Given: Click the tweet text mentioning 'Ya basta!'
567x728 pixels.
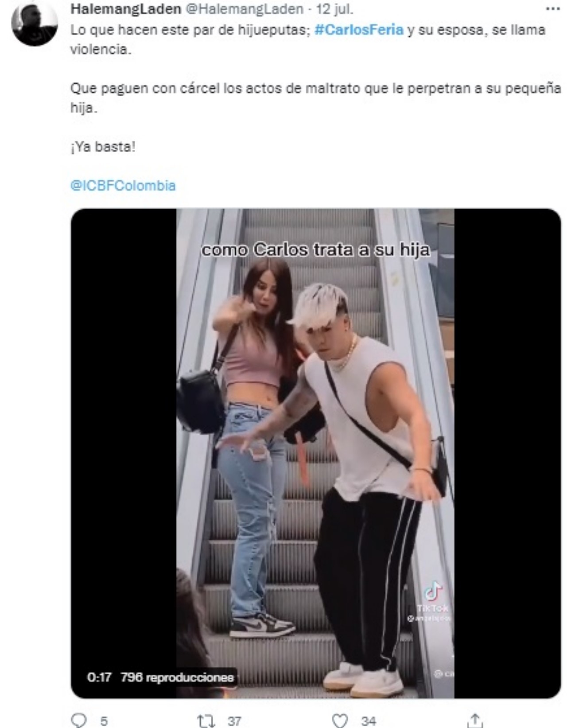Looking at the screenshot, I should click(x=103, y=147).
